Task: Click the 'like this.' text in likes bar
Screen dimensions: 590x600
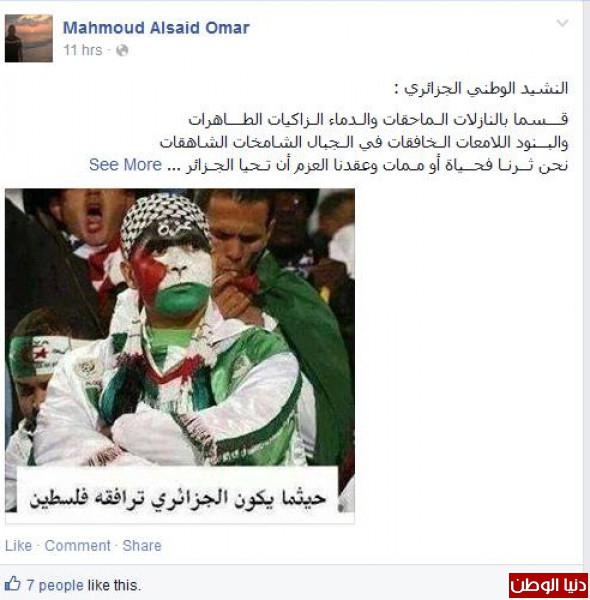Action: pos(114,585)
